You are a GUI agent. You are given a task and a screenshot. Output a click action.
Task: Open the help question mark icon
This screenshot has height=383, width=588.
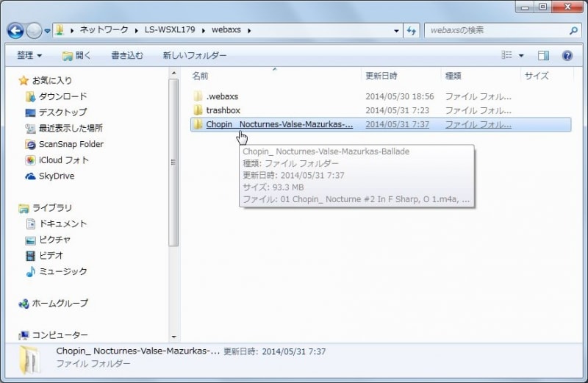[x=567, y=55]
